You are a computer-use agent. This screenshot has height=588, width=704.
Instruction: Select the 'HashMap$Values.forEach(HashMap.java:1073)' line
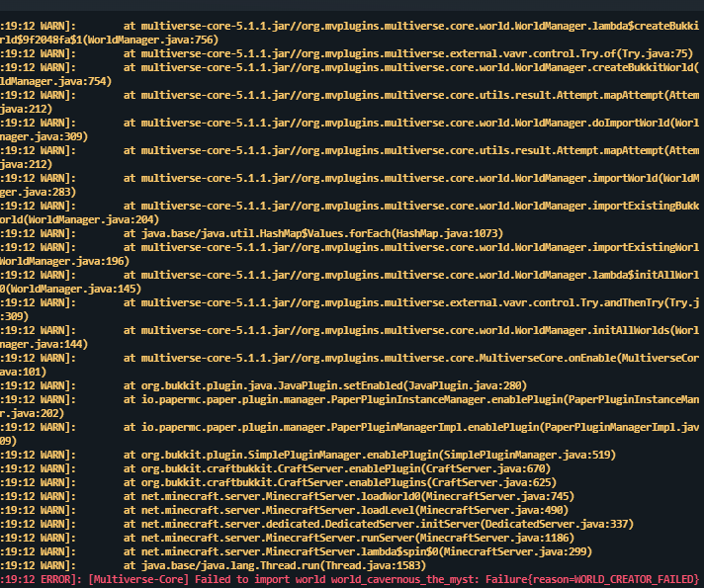[x=251, y=234]
